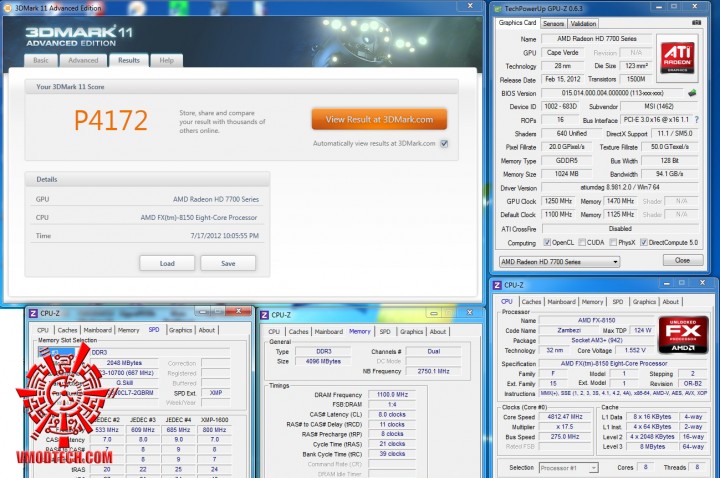Click the Driver Version field in GPU-Z
Screen dimensions: 720x478
pos(620,187)
